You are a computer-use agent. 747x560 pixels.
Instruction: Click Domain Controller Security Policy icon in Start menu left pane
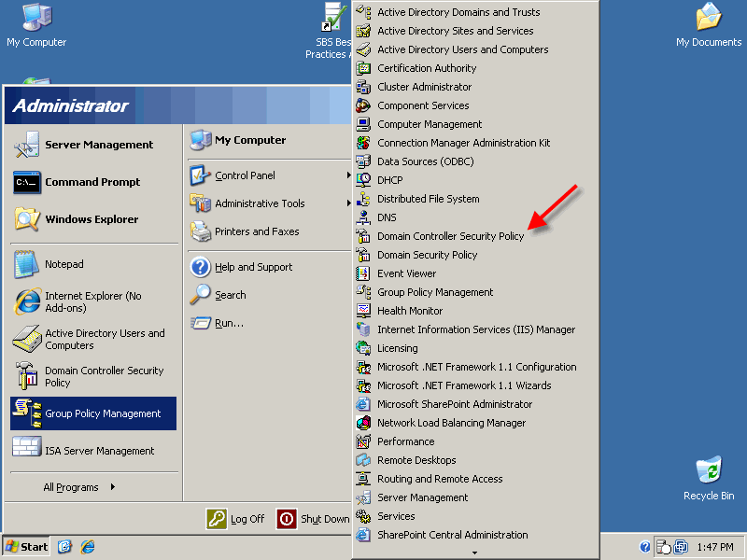tap(27, 376)
